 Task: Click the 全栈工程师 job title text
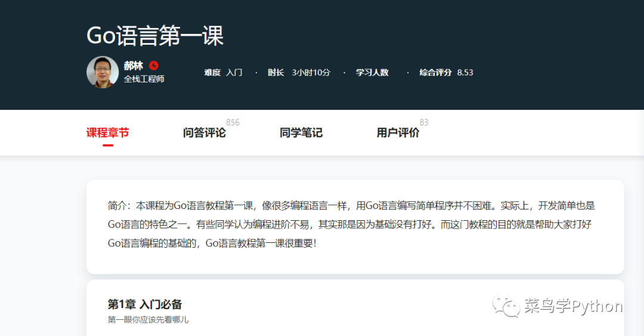pyautogui.click(x=144, y=79)
